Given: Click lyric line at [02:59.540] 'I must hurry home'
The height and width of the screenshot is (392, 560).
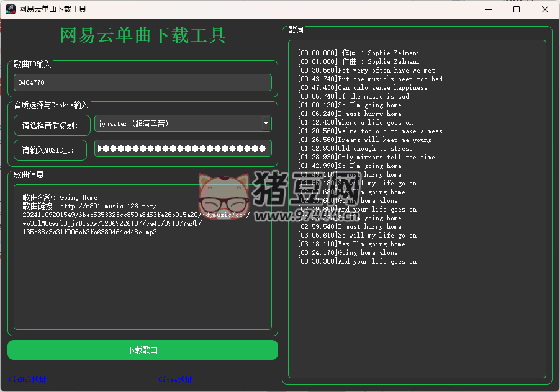Looking at the screenshot, I should (x=350, y=226).
